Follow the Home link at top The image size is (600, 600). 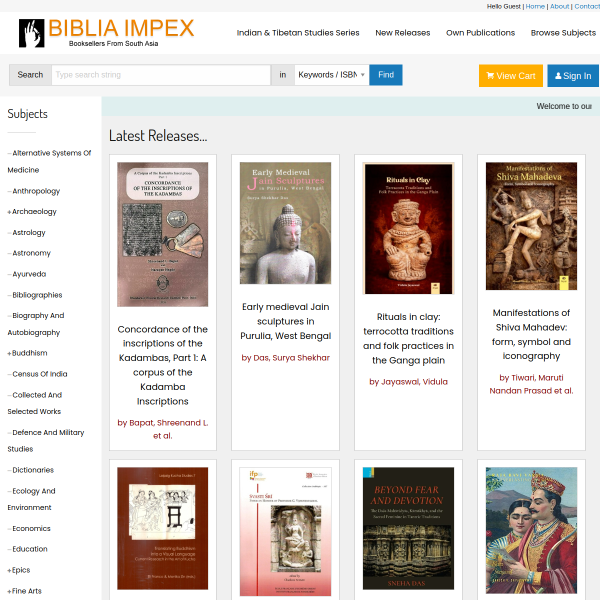pos(535,7)
